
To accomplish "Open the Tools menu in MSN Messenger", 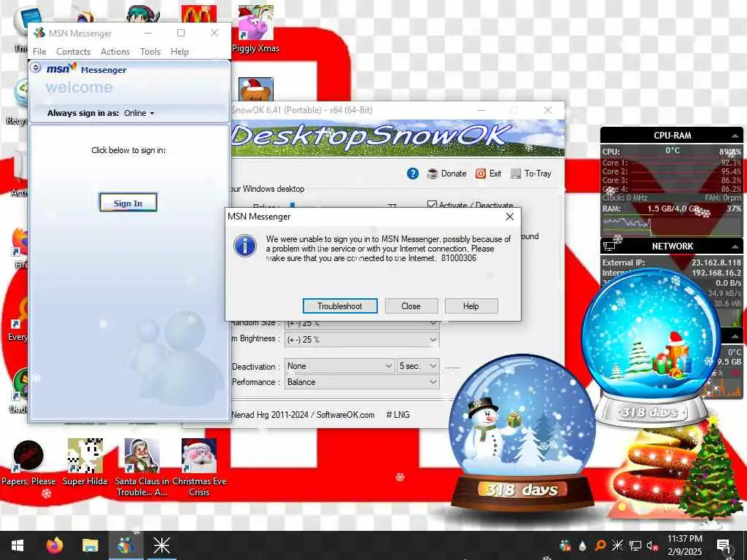I will pyautogui.click(x=150, y=52).
